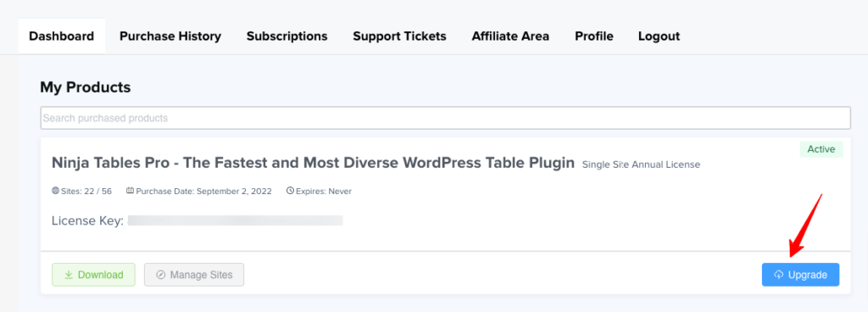Click the License Key label
The image size is (868, 312).
click(x=87, y=221)
